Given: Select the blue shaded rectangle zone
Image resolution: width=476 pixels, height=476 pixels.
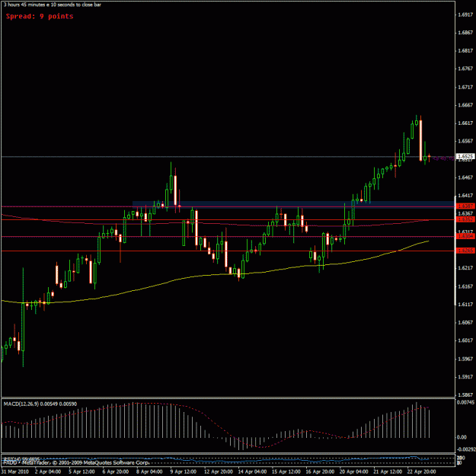Looking at the screenshot, I should (293, 205).
